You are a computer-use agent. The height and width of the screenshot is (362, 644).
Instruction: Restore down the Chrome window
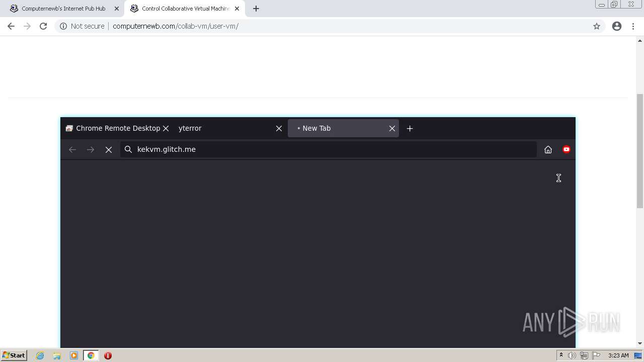pos(614,4)
